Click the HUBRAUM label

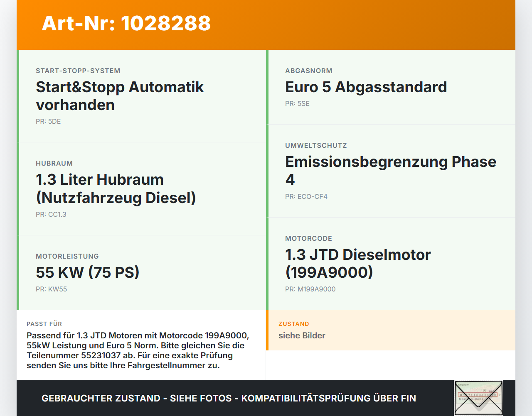(54, 163)
